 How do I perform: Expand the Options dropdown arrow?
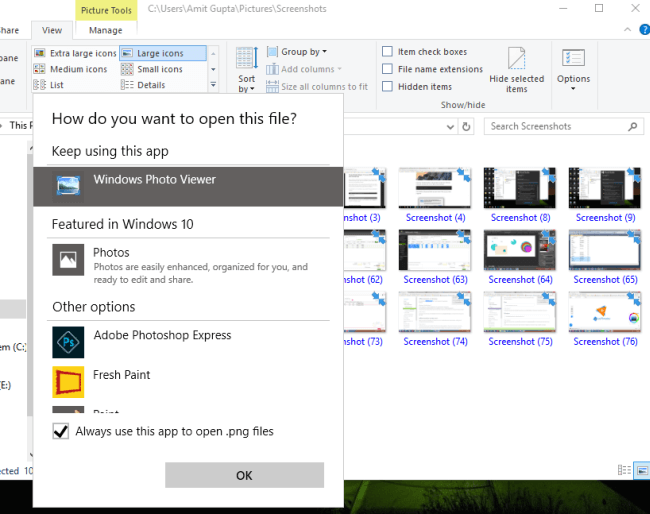[573, 88]
